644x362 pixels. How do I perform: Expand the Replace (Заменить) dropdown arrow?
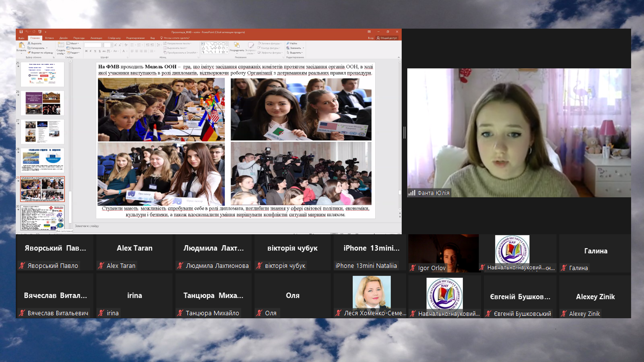[303, 48]
